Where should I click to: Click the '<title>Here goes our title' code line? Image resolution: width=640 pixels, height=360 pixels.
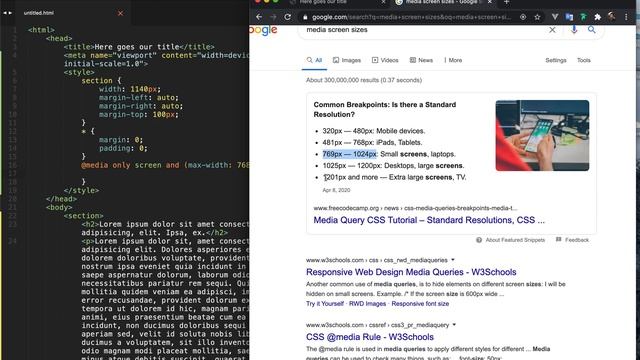coord(139,47)
